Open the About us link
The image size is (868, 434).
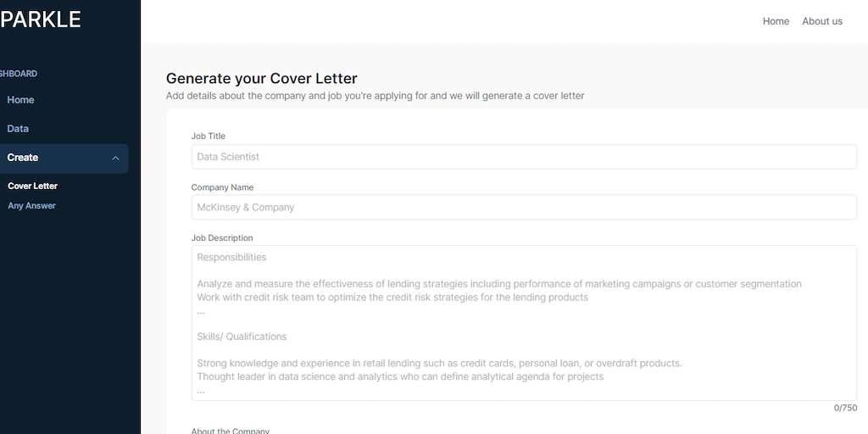[822, 21]
